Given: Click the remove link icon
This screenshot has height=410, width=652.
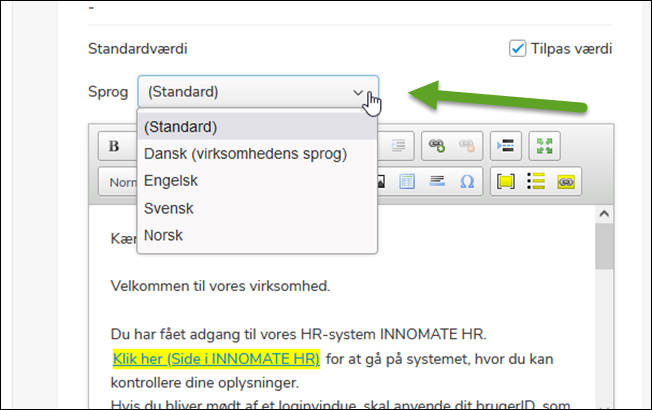Looking at the screenshot, I should point(468,146).
